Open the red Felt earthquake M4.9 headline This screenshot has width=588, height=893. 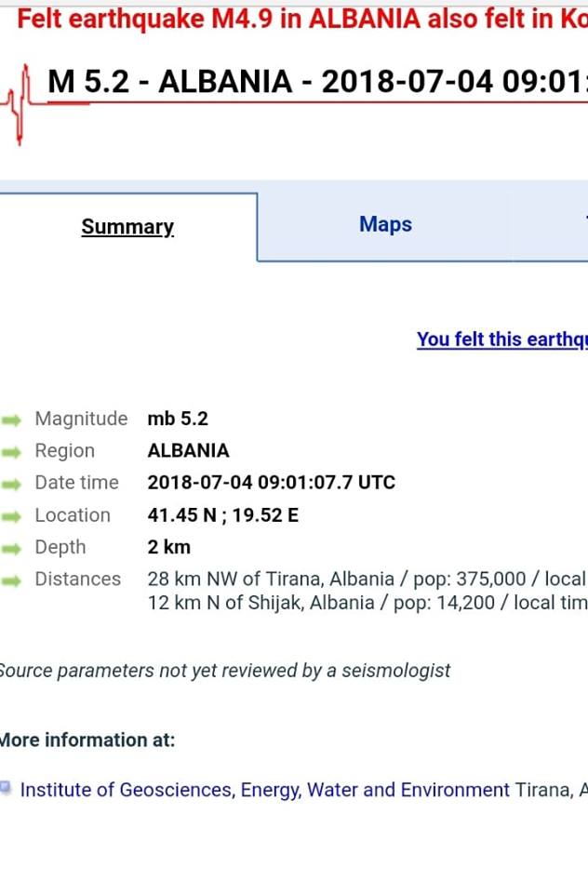[298, 20]
